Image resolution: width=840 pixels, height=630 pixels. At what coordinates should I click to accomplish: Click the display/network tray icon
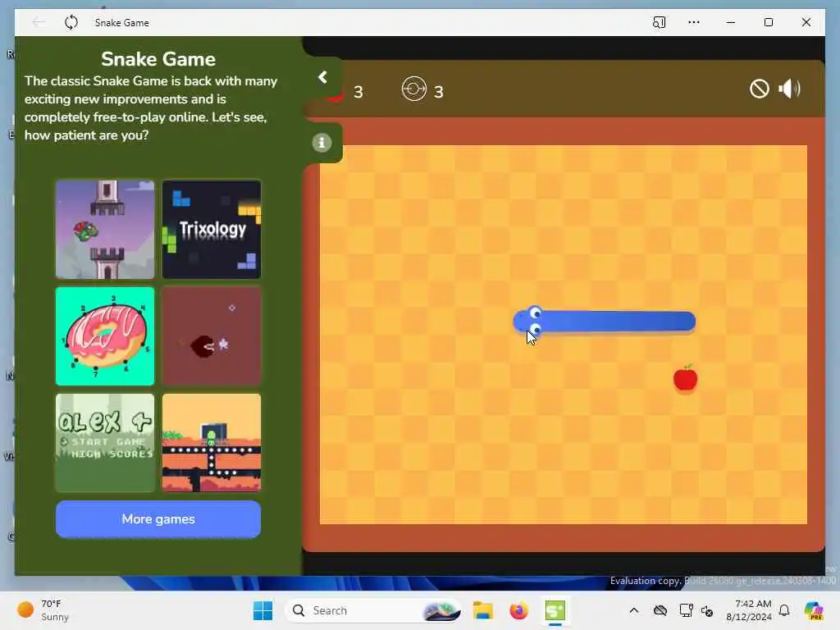686,610
